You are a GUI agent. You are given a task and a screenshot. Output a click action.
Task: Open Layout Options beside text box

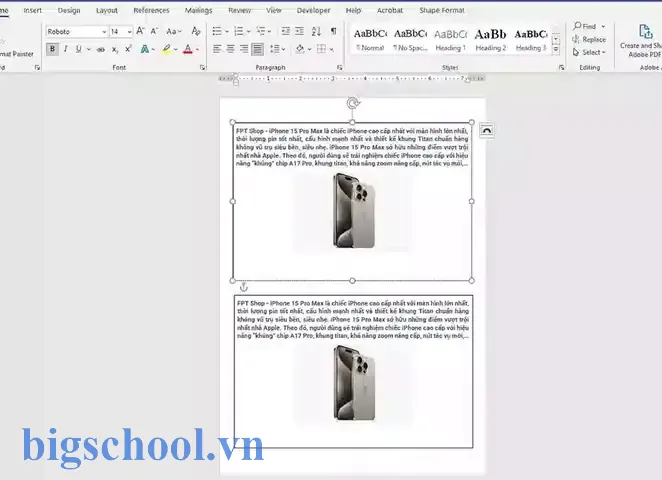tap(487, 130)
